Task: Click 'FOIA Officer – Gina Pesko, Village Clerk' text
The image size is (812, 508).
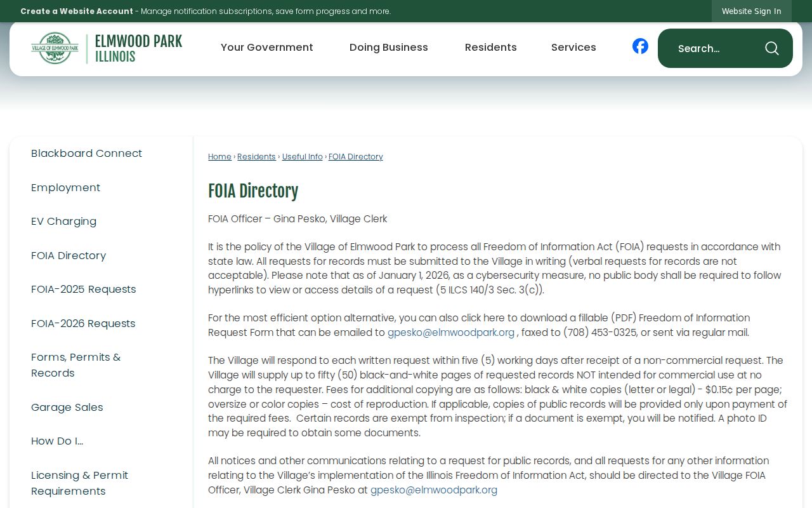Action: pos(298,219)
